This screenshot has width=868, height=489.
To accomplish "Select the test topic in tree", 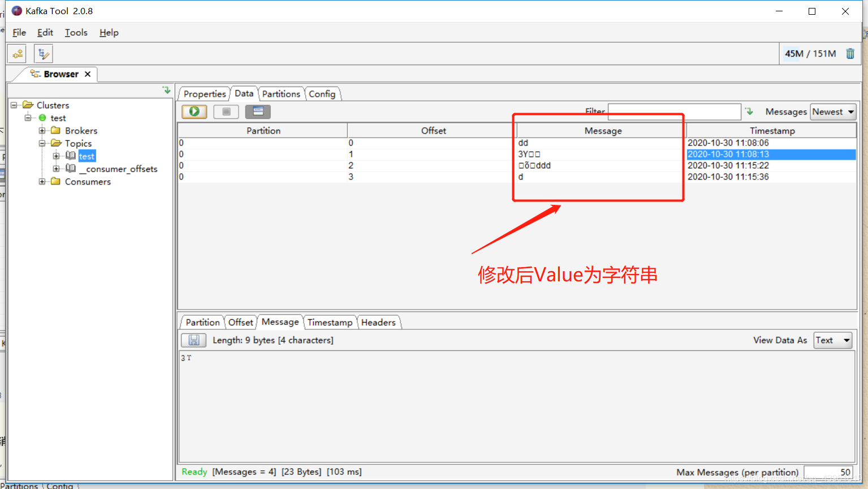I will click(x=87, y=156).
